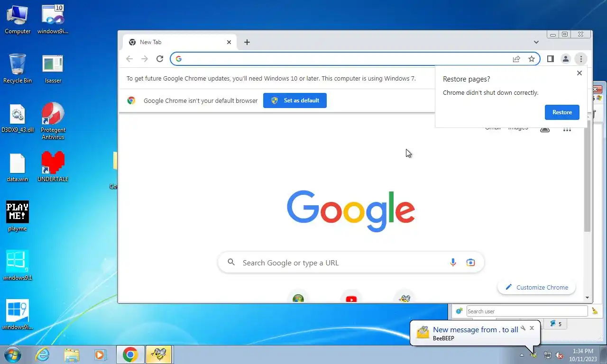The height and width of the screenshot is (364, 607).
Task: Search by image with Lens icon
Action: coord(470,263)
